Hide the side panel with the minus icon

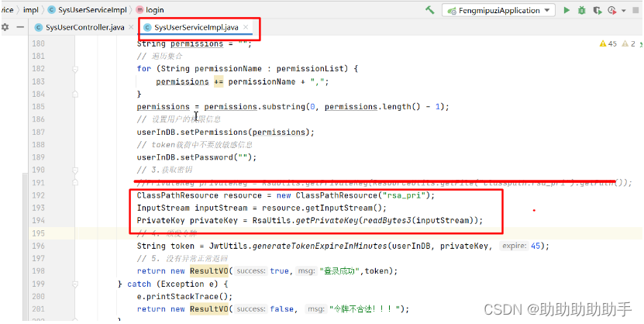pos(19,27)
